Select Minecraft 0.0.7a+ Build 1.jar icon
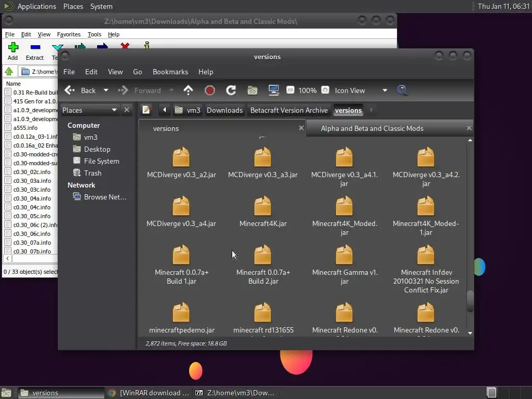The width and height of the screenshot is (532, 399). [x=181, y=255]
